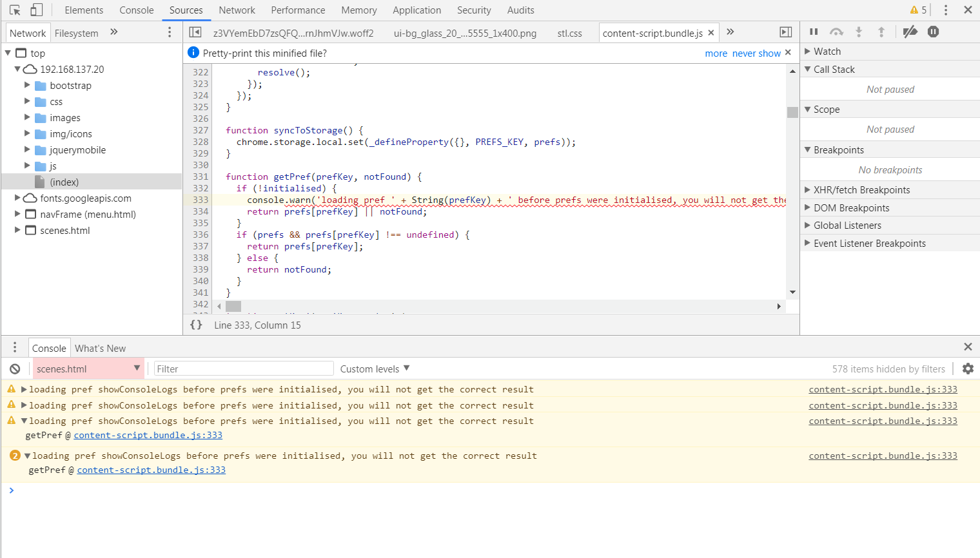Viewport: 980px width, 558px height.
Task: Toggle deactivate breakpoints icon
Action: 910,32
